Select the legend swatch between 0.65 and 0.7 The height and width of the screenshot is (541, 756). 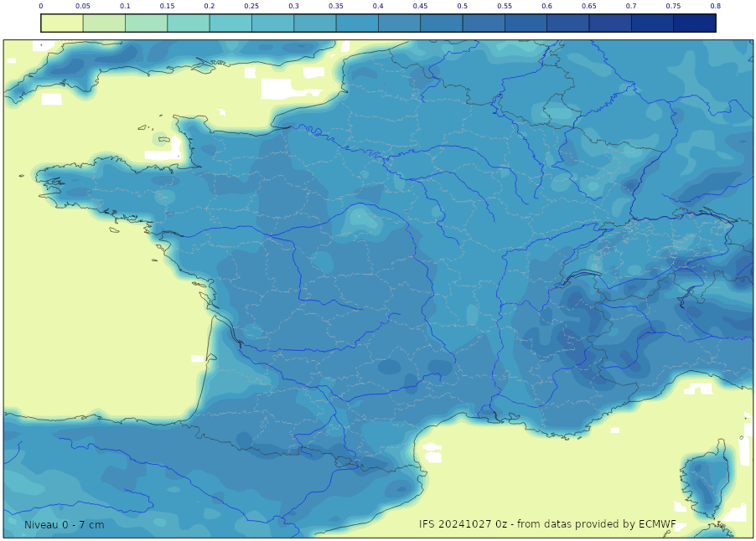pos(610,23)
